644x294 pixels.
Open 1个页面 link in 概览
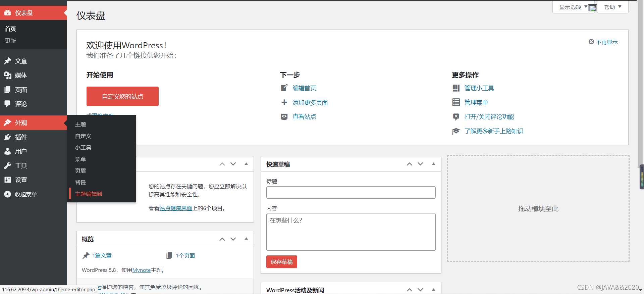185,255
